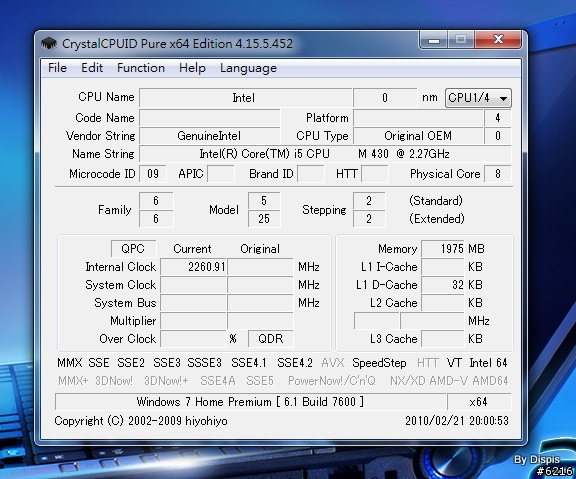Open the Edit menu

pyautogui.click(x=92, y=68)
